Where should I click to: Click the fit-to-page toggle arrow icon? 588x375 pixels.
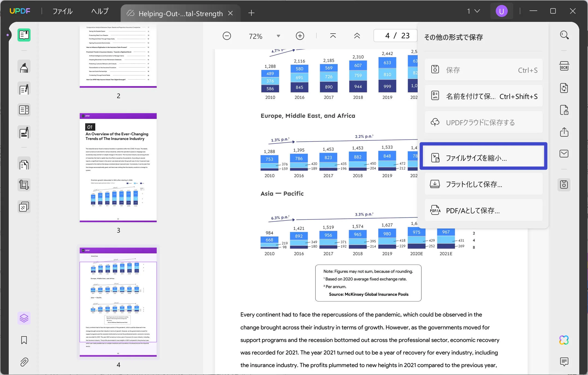coord(333,36)
